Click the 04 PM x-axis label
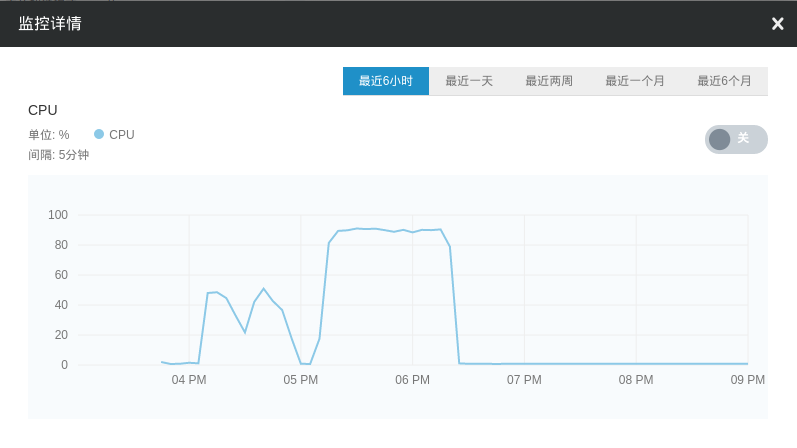The width and height of the screenshot is (797, 448). [189, 380]
